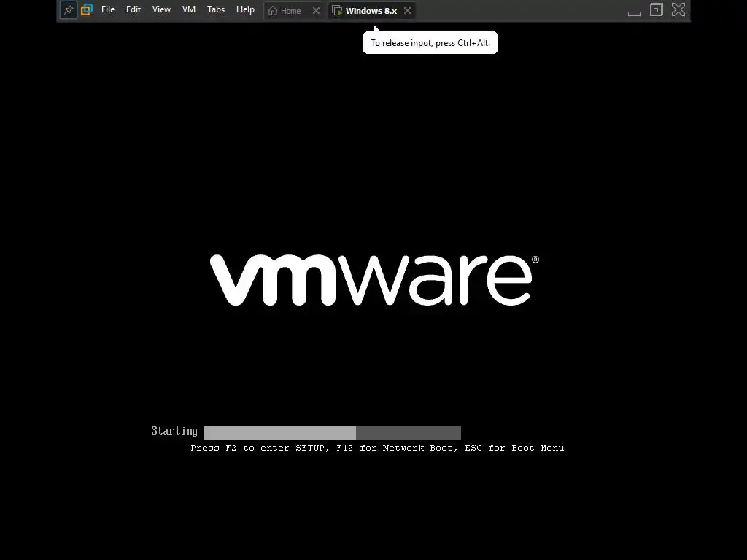
Task: Click the 'Press F2 to enter SETUP' text
Action: [260, 448]
